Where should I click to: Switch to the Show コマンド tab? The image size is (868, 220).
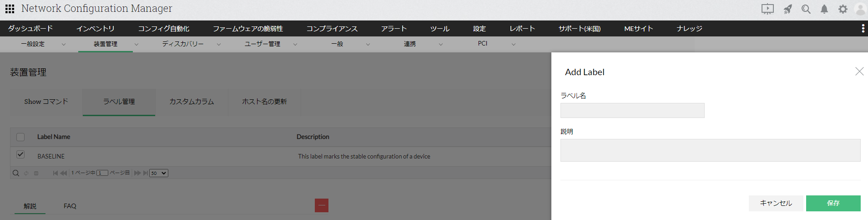coord(46,102)
